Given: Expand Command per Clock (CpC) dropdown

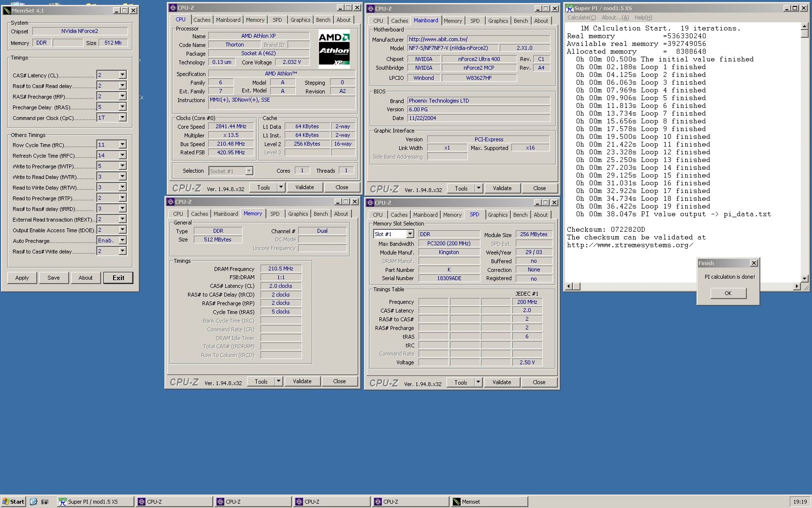Looking at the screenshot, I should tap(122, 118).
